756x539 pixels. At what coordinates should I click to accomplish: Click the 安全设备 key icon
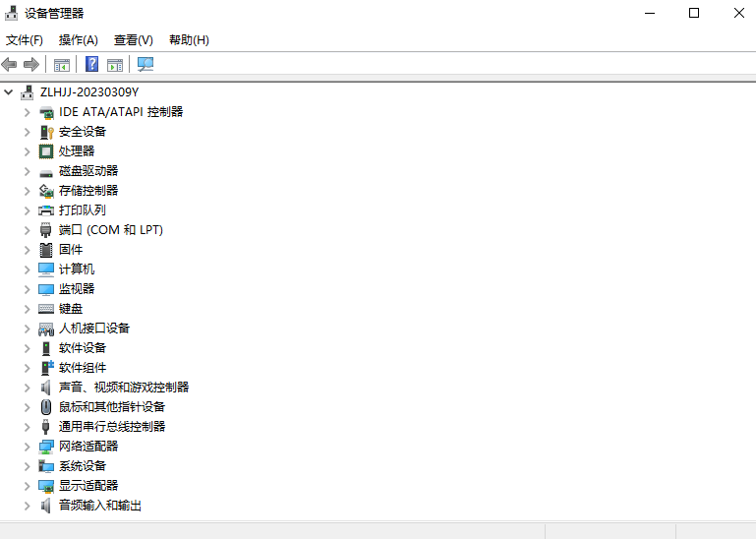click(x=46, y=132)
